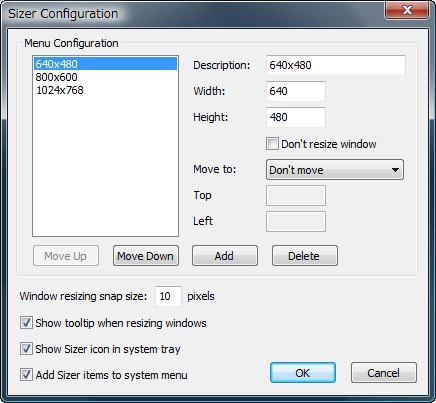Viewport: 436px width, 403px height.
Task: Select the 1024x768 list entry
Action: click(x=105, y=90)
